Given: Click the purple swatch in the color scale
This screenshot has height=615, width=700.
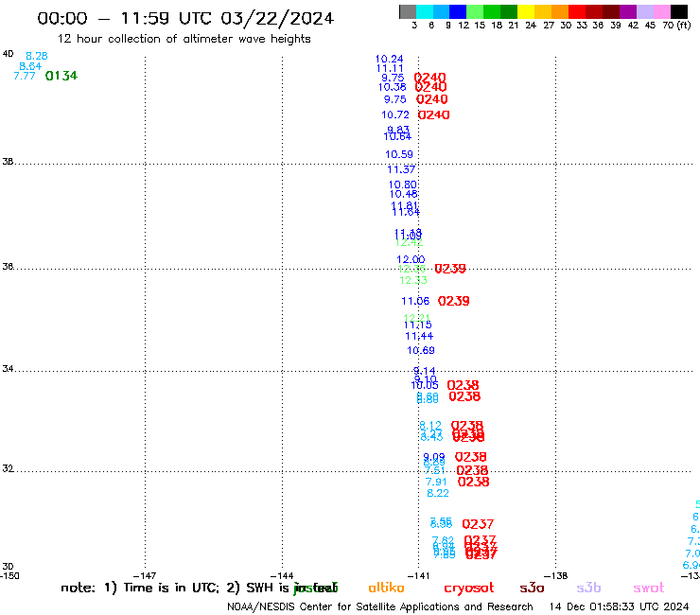Looking at the screenshot, I should click(x=628, y=11).
